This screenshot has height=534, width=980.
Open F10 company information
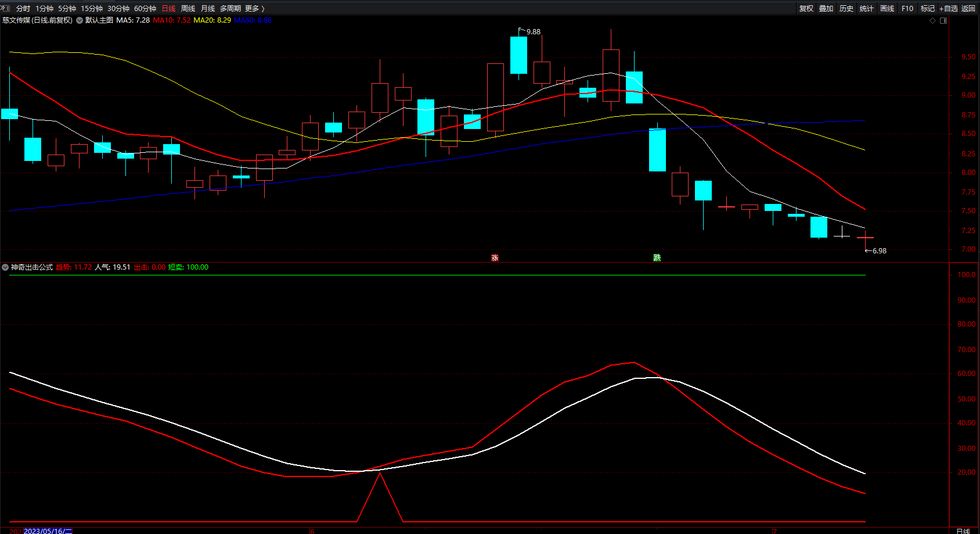907,9
